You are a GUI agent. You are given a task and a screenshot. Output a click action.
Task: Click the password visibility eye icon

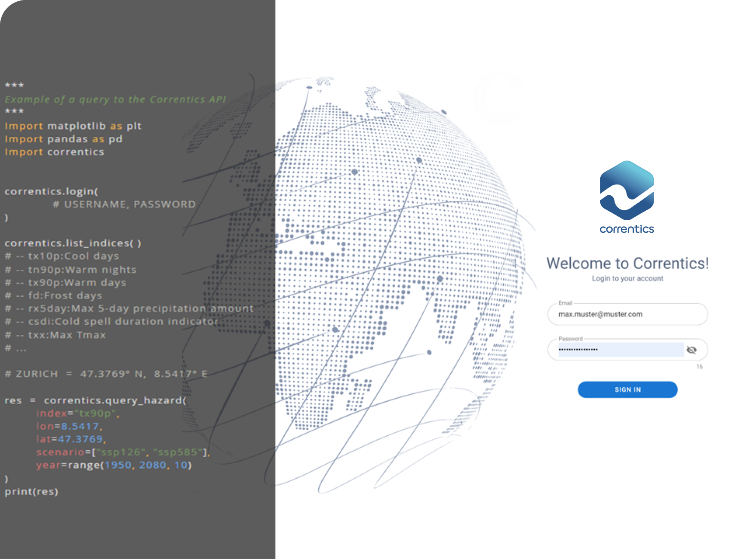693,350
